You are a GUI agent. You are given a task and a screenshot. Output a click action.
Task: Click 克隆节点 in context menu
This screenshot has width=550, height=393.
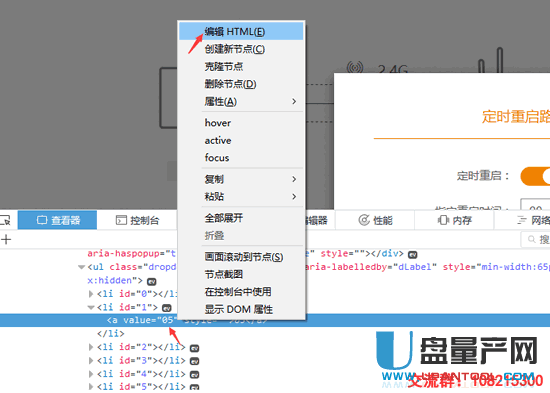(241, 67)
